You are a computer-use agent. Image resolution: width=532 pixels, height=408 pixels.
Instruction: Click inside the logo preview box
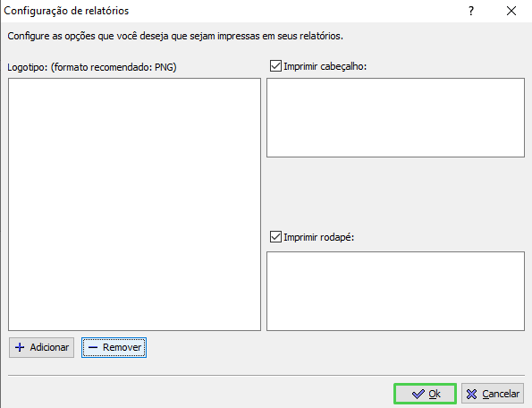134,204
